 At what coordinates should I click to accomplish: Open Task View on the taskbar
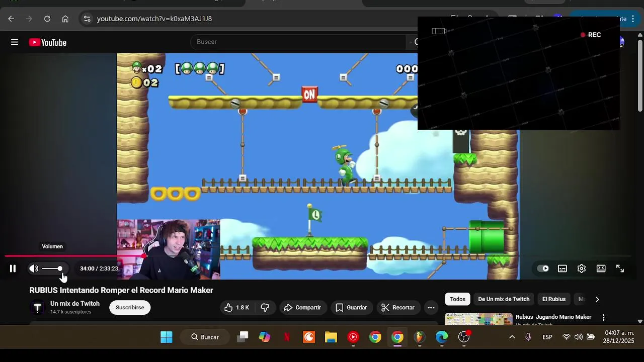243,337
